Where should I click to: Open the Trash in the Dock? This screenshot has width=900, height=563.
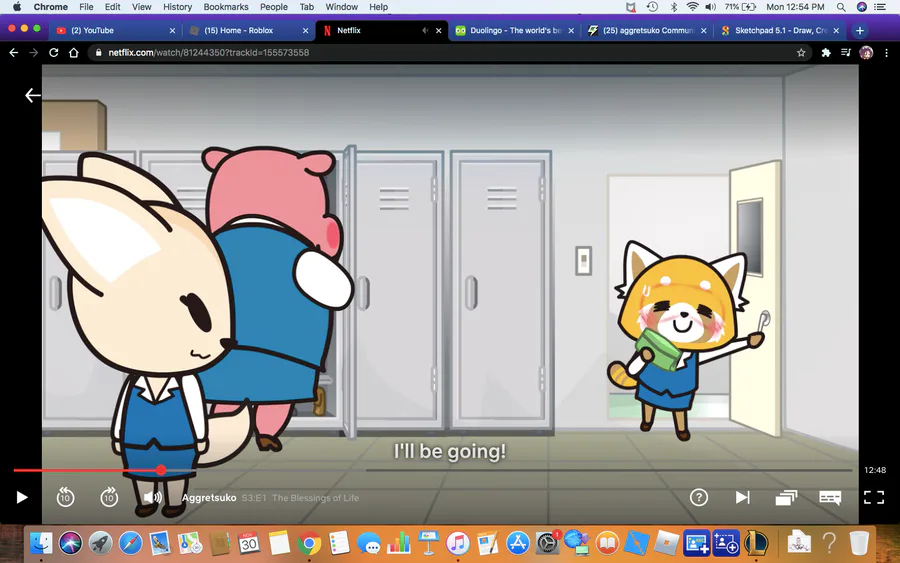click(x=859, y=542)
